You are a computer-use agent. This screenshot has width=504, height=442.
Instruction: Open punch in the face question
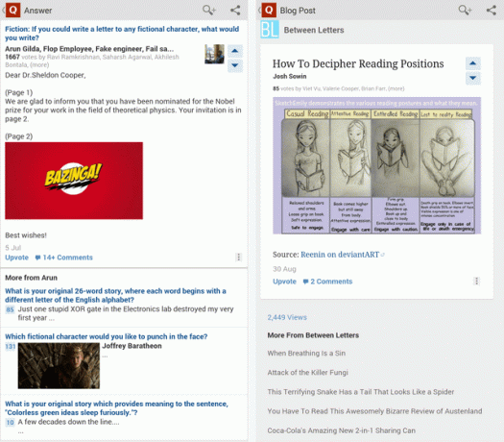[x=106, y=336]
